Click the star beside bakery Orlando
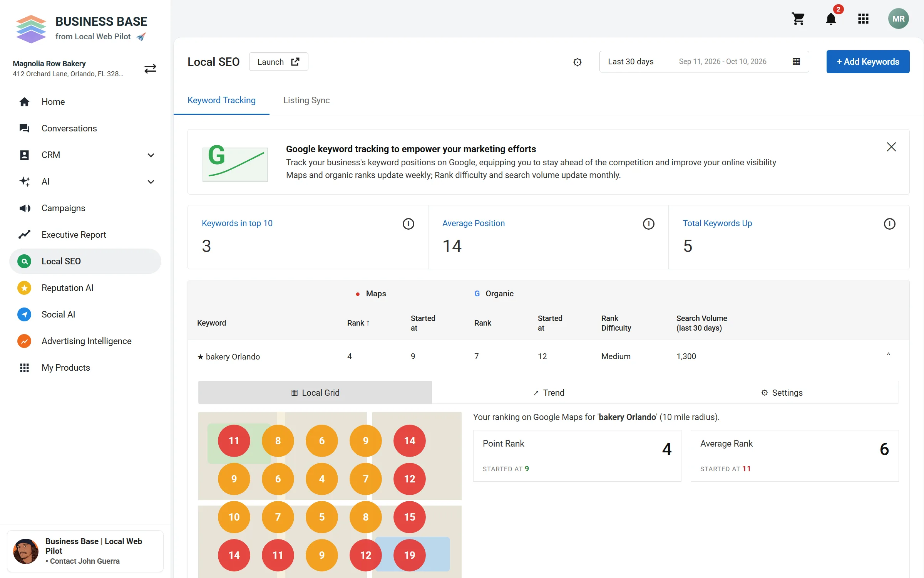This screenshot has height=578, width=924. 200,357
